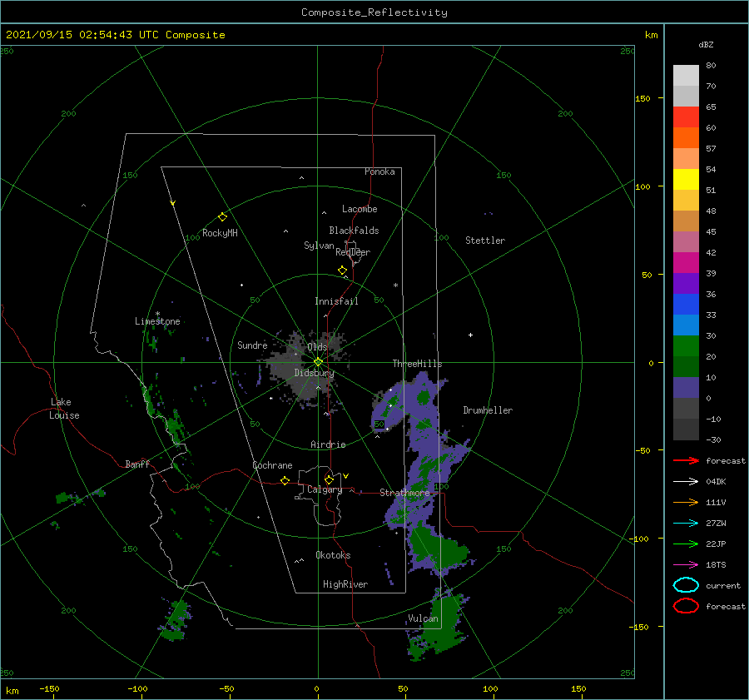Click the green 22JP arrow icon

686,544
